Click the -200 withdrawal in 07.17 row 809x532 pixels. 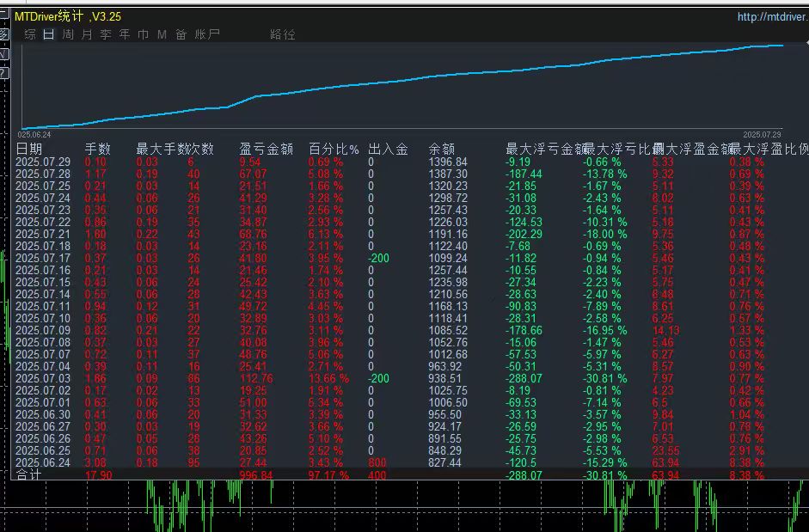coord(378,258)
